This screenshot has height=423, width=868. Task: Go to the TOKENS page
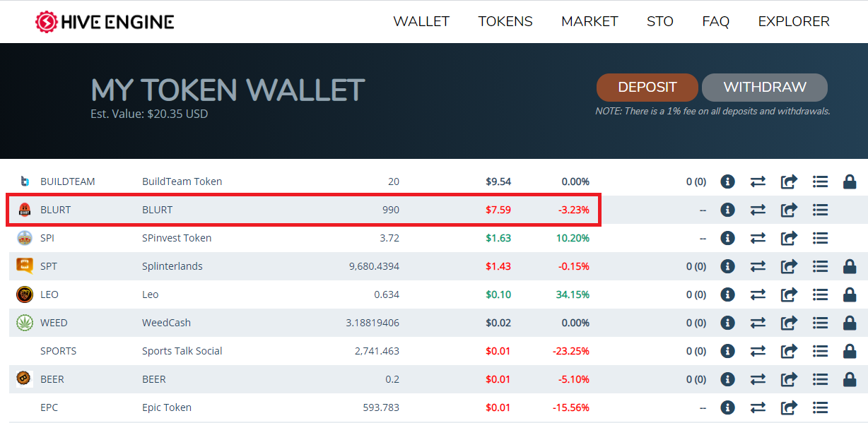click(x=505, y=22)
